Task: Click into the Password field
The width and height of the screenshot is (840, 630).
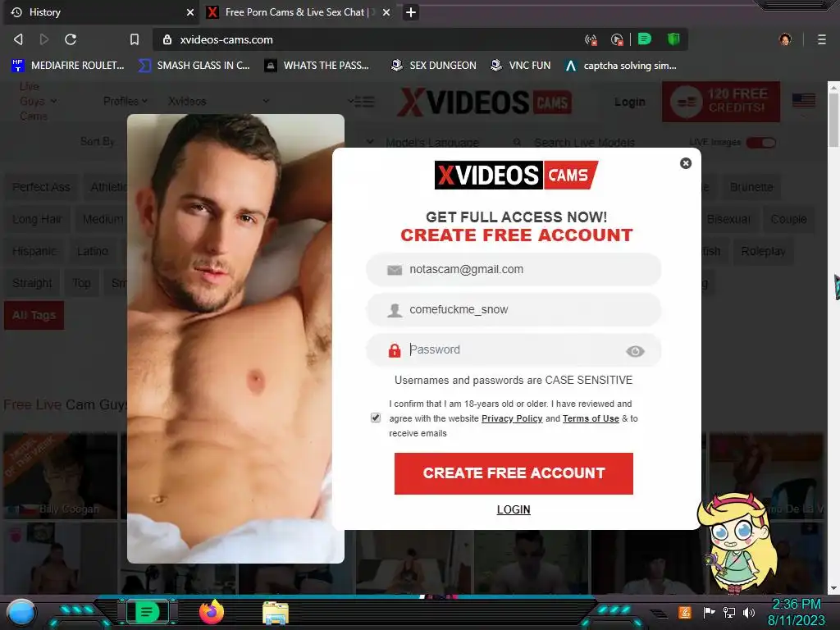Action: [514, 349]
